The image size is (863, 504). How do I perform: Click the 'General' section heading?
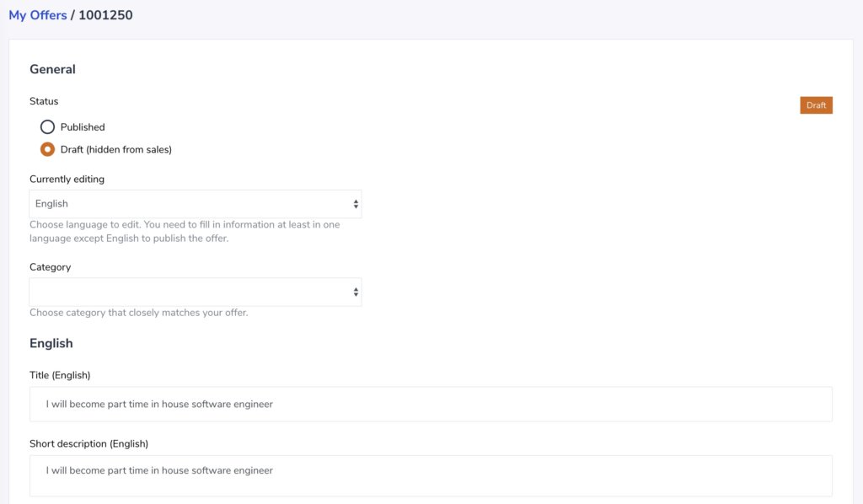pyautogui.click(x=52, y=69)
